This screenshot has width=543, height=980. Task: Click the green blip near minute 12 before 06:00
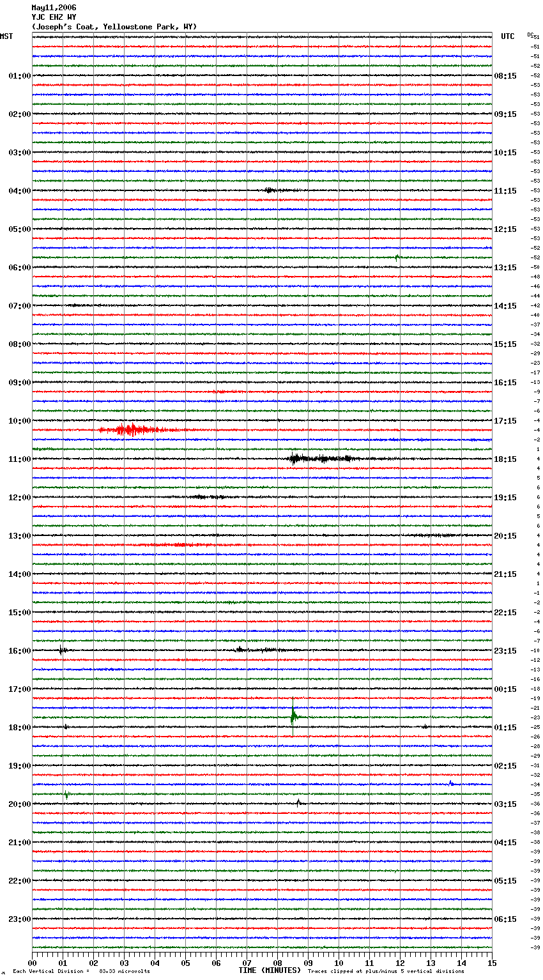tap(397, 257)
